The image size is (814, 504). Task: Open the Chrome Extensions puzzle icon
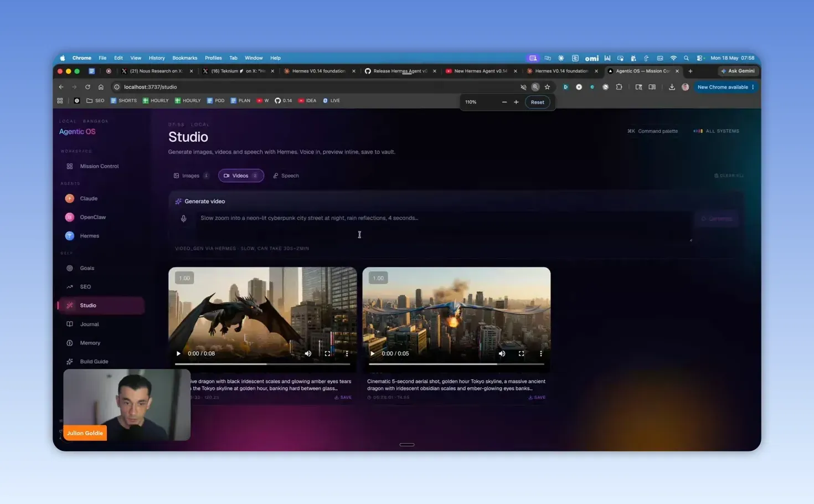point(619,87)
